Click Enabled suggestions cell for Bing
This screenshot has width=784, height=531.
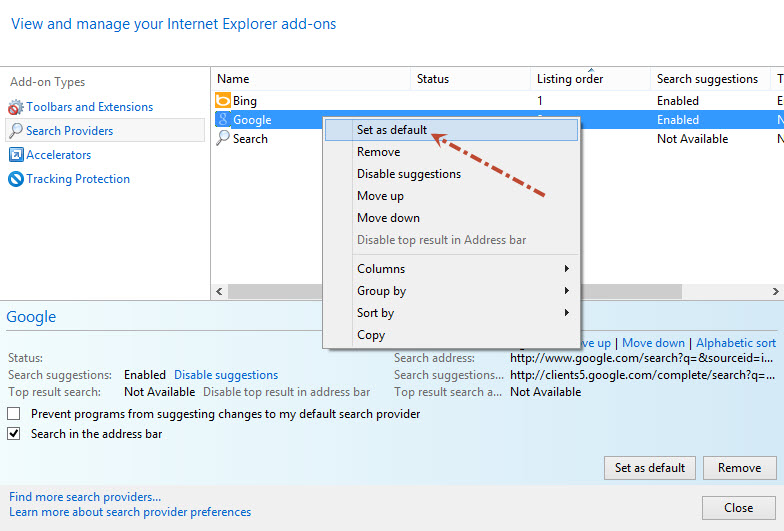[678, 100]
